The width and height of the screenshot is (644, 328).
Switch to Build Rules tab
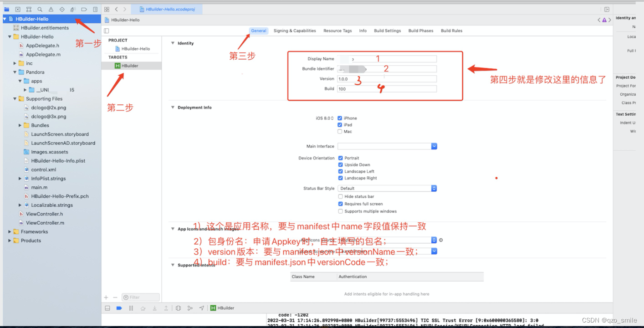[451, 31]
